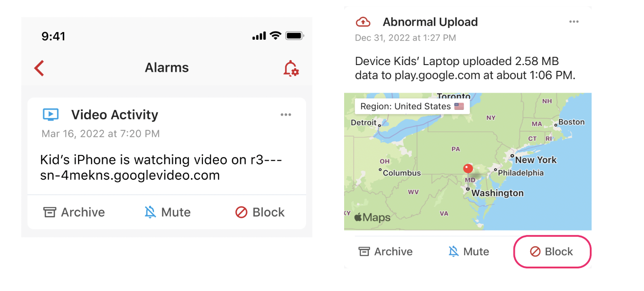
Task: Mute the Abnormal Upload alarm
Action: click(x=469, y=252)
